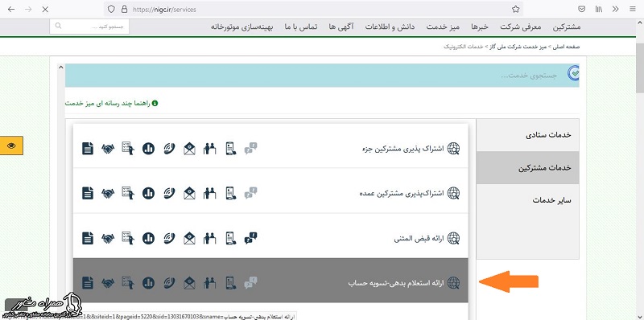This screenshot has height=320, width=644.
Task: Bookmark this page with the star
Action: pyautogui.click(x=516, y=9)
